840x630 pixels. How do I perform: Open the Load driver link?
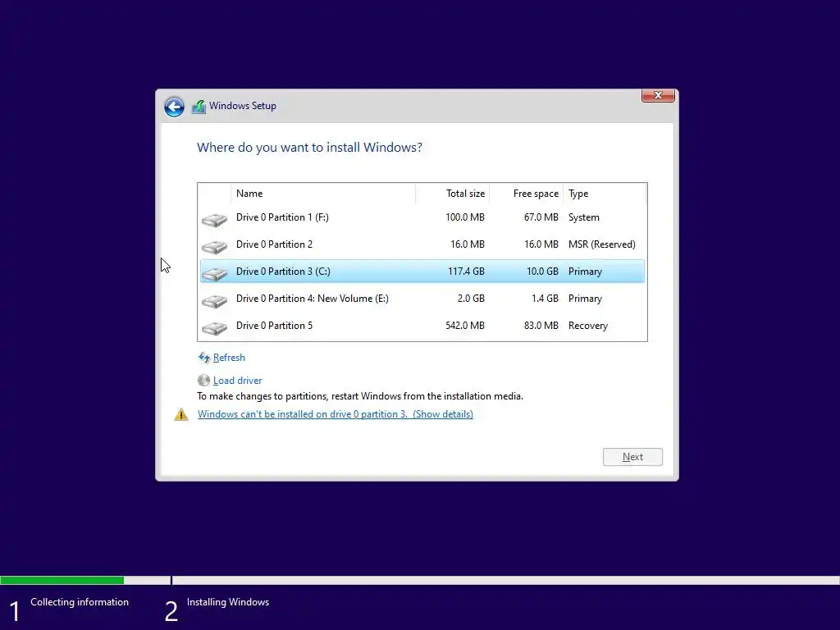pos(237,381)
